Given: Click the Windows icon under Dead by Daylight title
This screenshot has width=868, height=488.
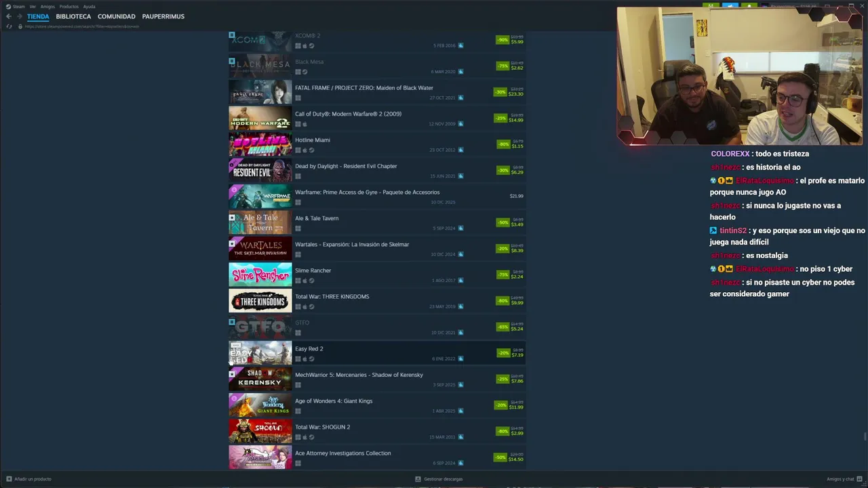Looking at the screenshot, I should (298, 176).
